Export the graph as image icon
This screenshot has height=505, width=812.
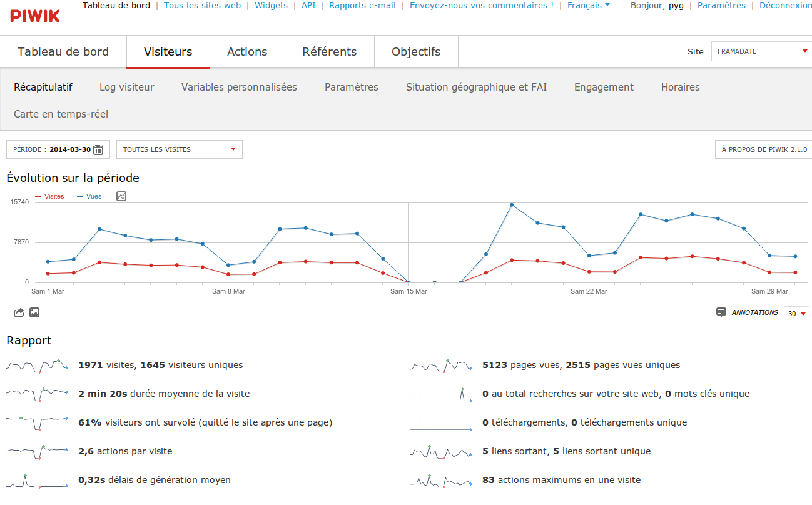pos(34,312)
